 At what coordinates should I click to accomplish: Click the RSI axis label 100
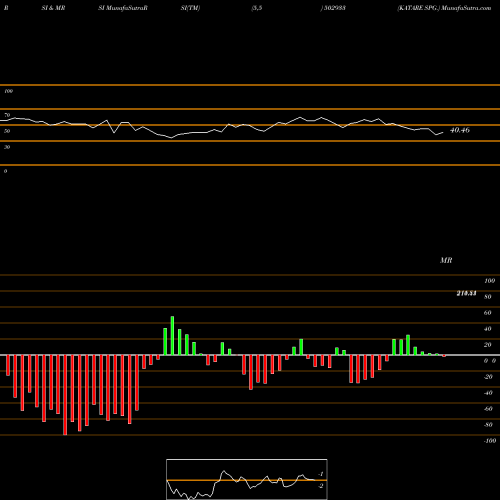(x=8, y=91)
